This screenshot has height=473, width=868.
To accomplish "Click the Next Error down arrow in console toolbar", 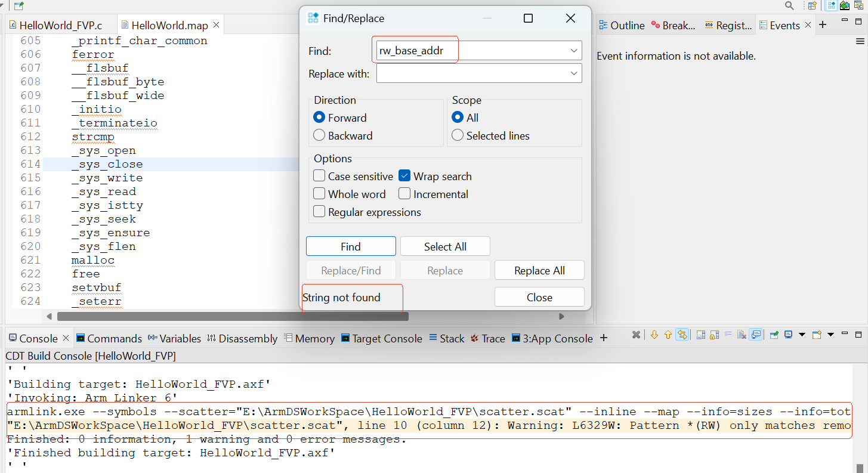I will [x=654, y=335].
